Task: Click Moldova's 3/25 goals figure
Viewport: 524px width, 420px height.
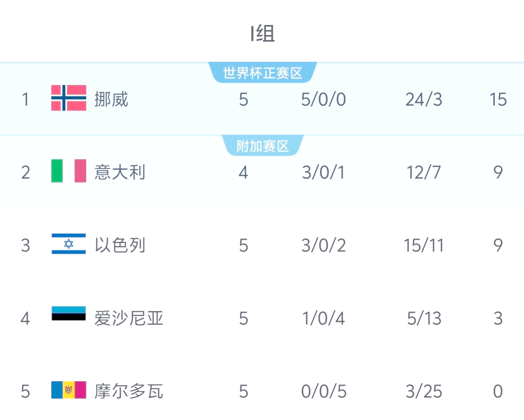Action: [x=423, y=391]
